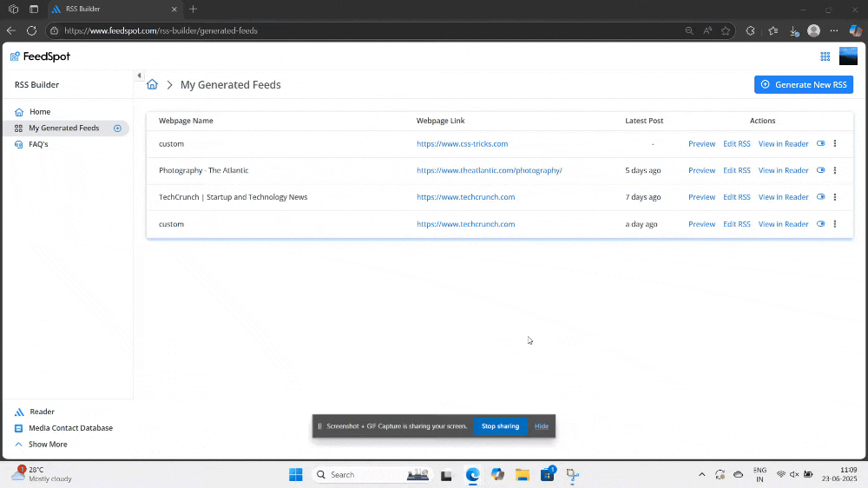Click the plus icon beside My Generated Feeds
This screenshot has height=488, width=868.
[x=117, y=129]
